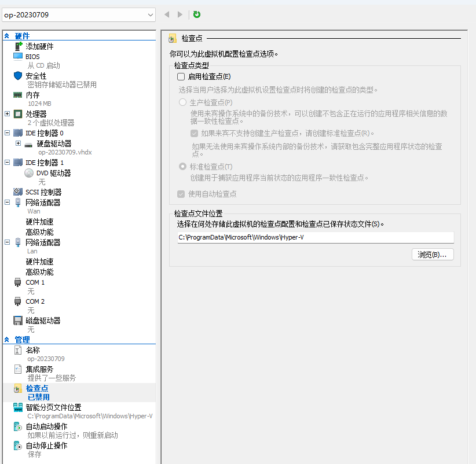Enable the 启用检查点 checkbox
This screenshot has width=476, height=464.
pos(181,76)
